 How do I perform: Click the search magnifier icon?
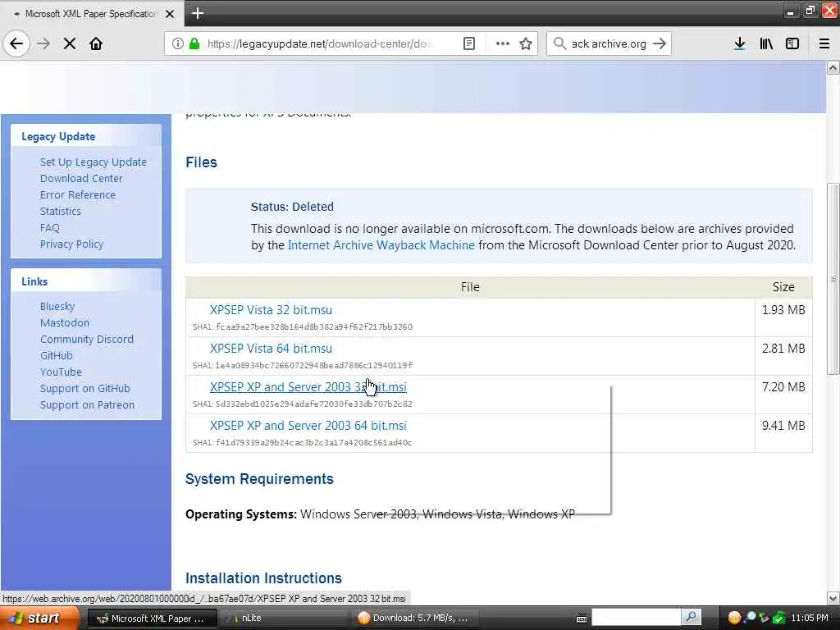(x=559, y=43)
